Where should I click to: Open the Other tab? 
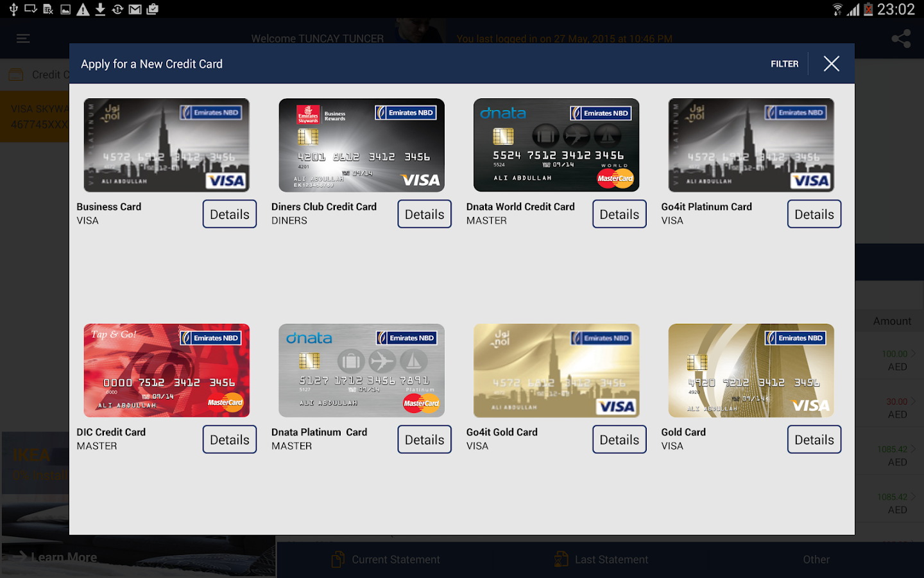click(816, 559)
